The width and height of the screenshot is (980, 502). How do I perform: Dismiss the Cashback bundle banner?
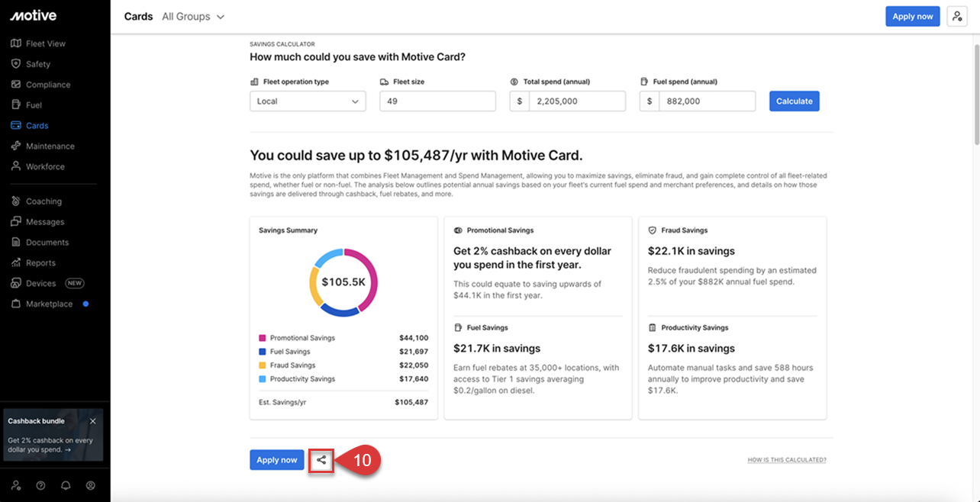pos(93,421)
